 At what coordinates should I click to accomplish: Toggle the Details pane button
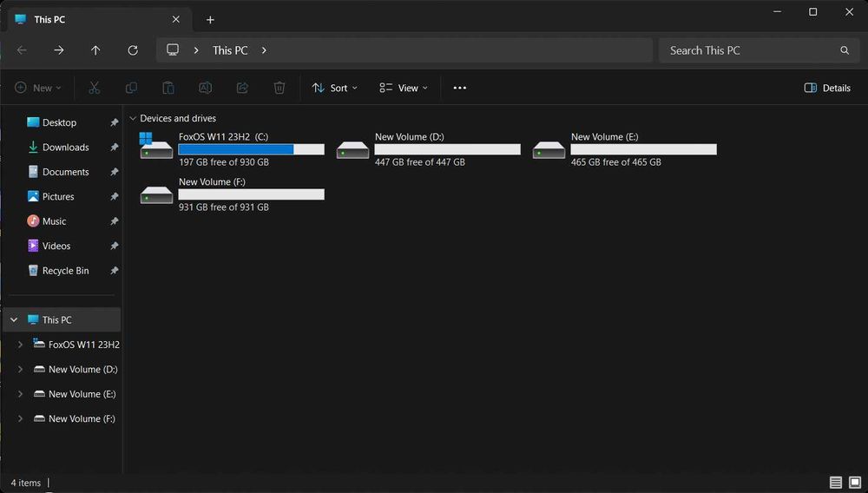(x=827, y=88)
